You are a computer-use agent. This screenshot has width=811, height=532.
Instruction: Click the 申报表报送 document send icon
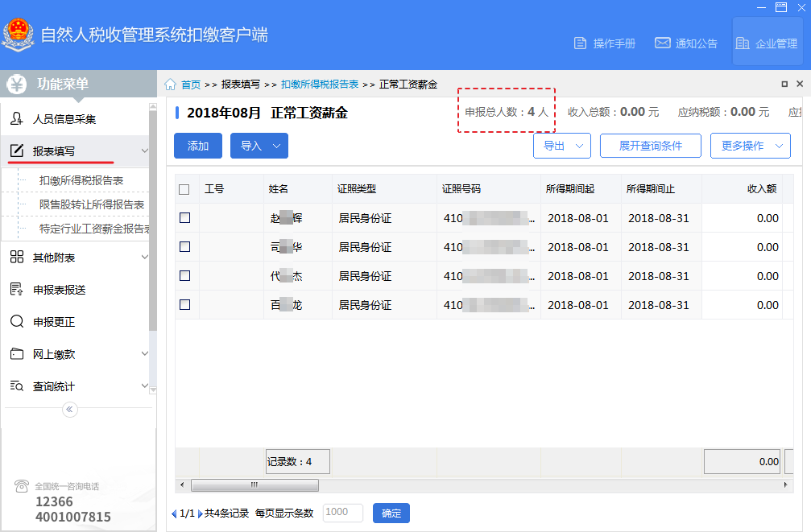(17, 289)
